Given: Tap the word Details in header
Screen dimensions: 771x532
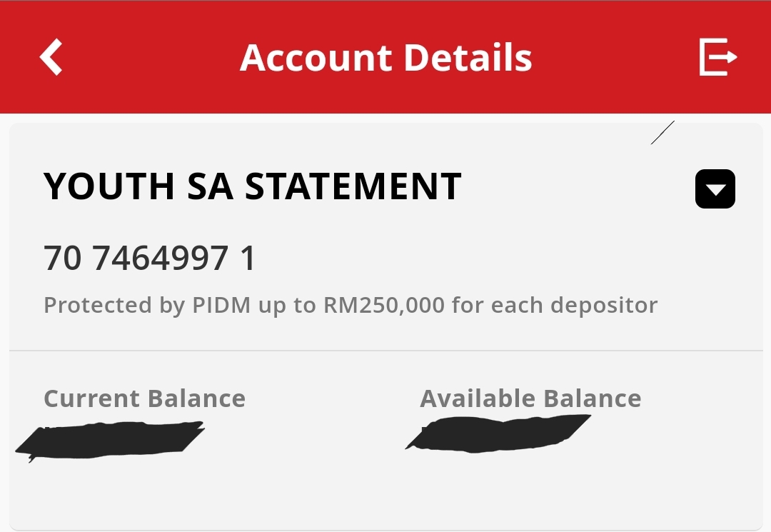Looking at the screenshot, I should [468, 58].
